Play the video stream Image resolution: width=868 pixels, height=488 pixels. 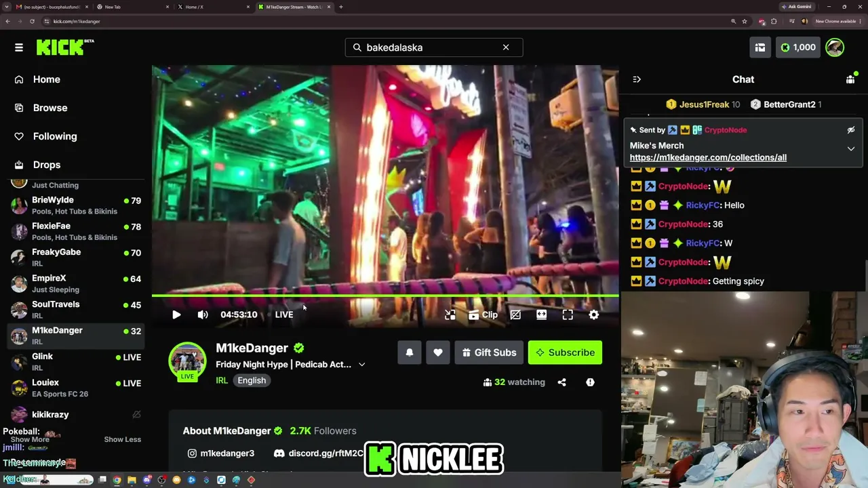click(176, 314)
